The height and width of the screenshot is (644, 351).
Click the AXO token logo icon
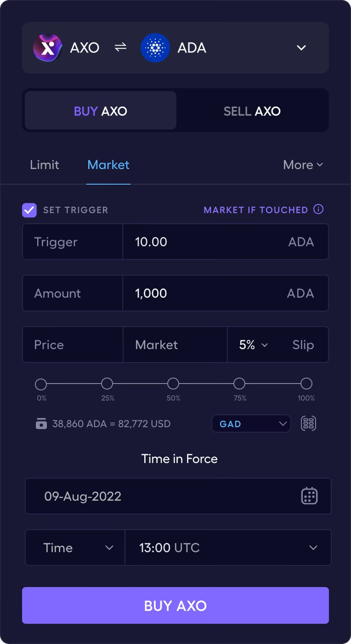[x=48, y=48]
